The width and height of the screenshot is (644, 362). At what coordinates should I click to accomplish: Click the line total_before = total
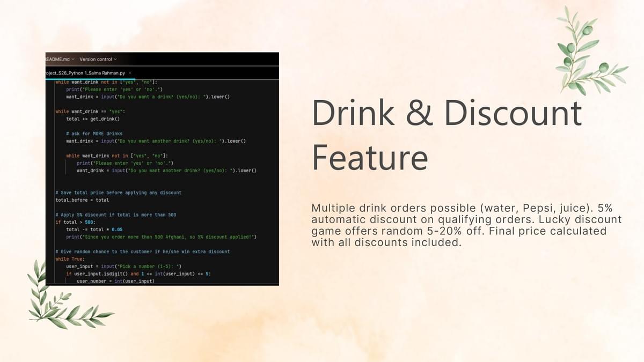[x=82, y=200]
